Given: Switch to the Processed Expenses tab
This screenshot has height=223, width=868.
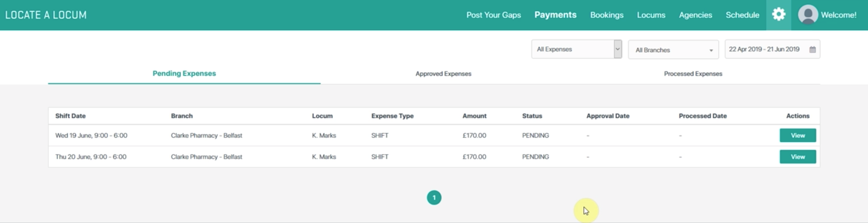Looking at the screenshot, I should (x=693, y=74).
